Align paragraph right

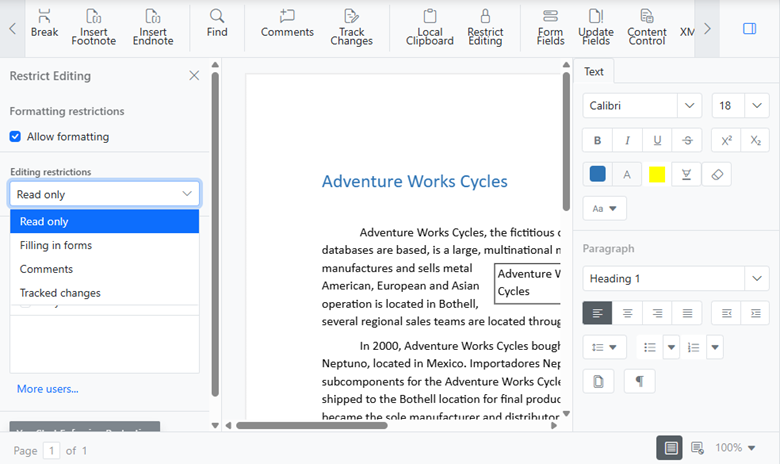click(657, 313)
